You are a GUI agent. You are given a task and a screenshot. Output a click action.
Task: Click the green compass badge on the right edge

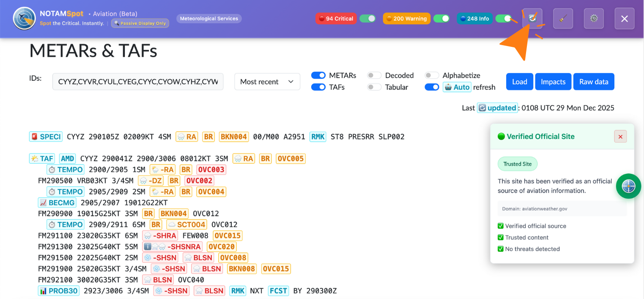(629, 186)
